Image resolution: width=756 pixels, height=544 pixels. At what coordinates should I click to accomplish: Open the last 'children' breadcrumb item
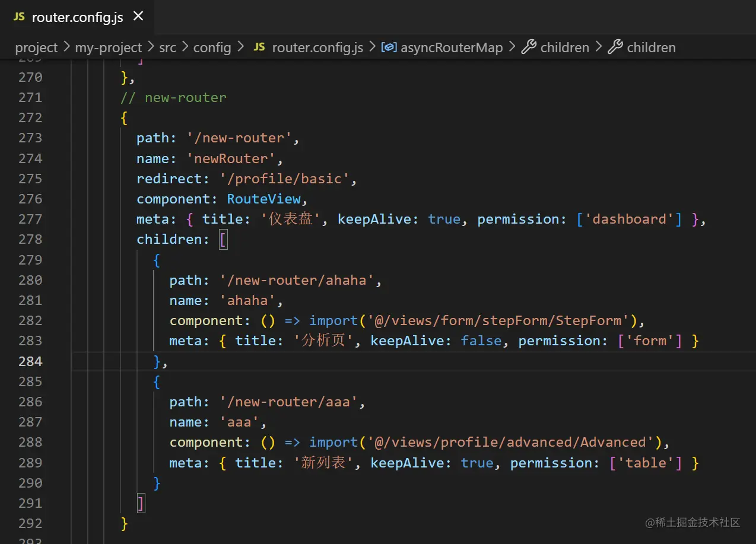pos(651,47)
